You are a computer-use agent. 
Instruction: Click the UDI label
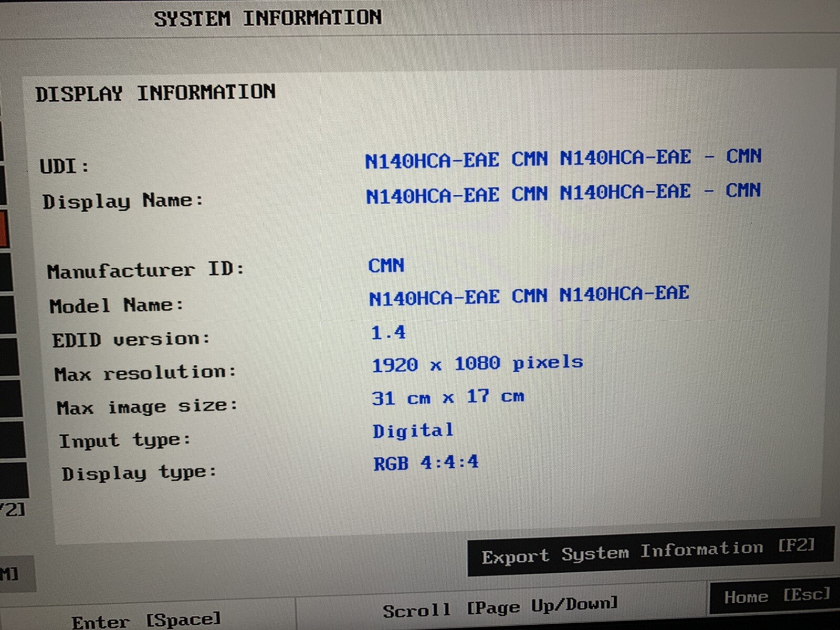(x=64, y=166)
